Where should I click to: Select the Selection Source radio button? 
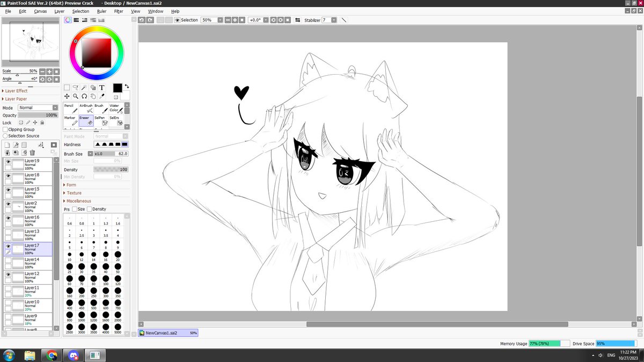tap(5, 136)
